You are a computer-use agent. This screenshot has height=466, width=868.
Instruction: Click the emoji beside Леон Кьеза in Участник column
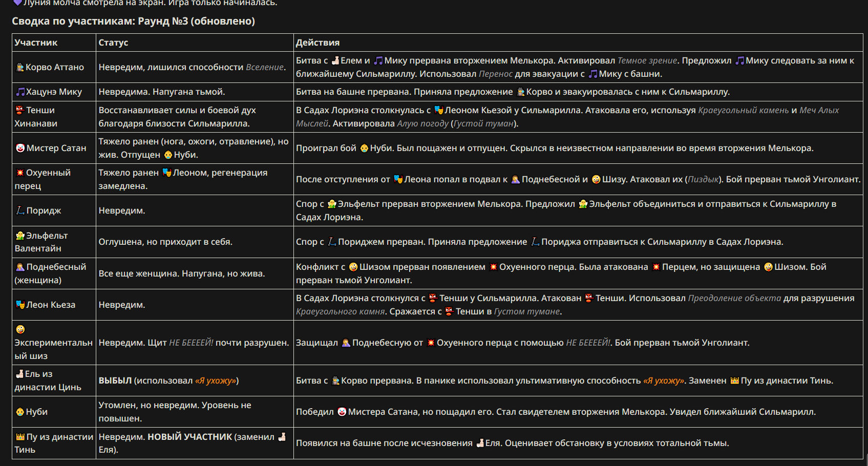click(x=20, y=305)
